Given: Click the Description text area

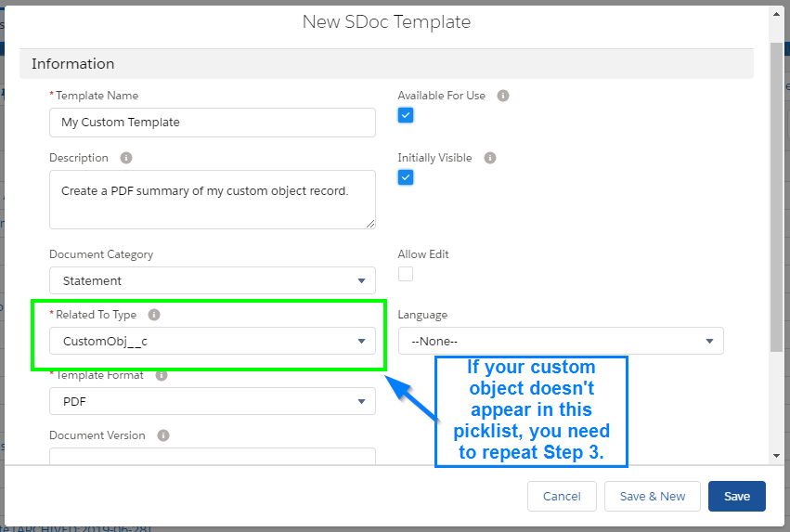Looking at the screenshot, I should (212, 200).
